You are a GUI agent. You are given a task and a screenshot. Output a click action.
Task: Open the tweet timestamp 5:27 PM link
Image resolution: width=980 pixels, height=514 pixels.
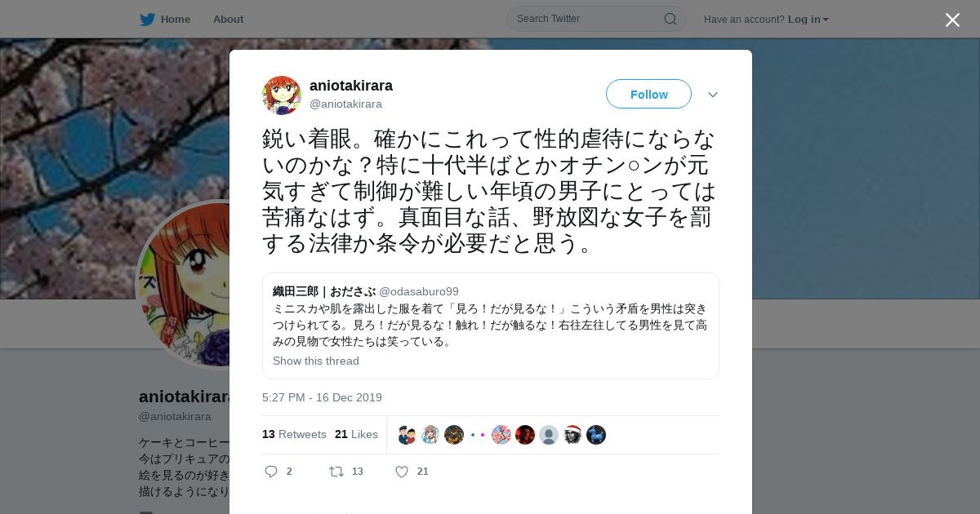322,397
